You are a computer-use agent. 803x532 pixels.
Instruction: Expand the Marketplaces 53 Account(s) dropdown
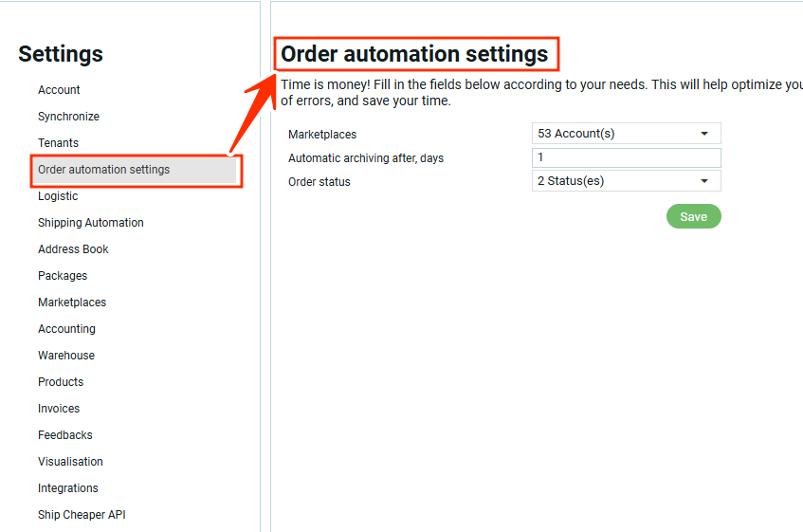tap(626, 134)
